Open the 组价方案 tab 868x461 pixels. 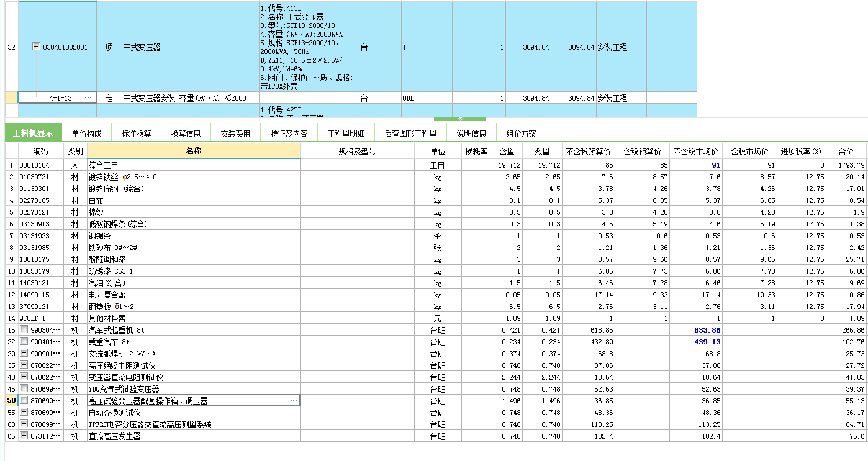[522, 133]
